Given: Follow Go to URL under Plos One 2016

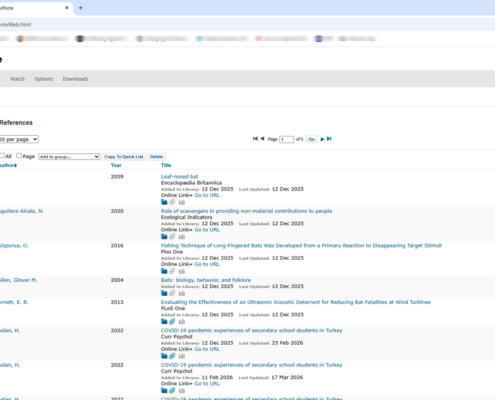Looking at the screenshot, I should click(207, 264).
